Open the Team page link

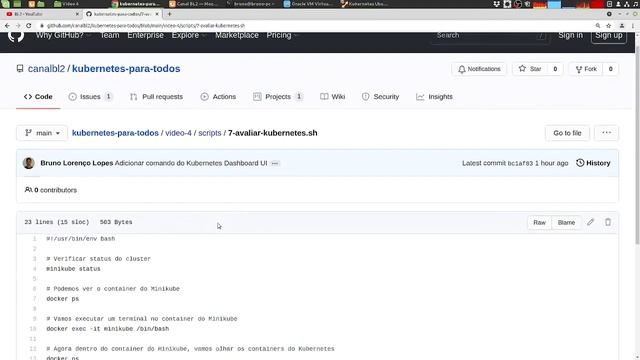(110, 35)
